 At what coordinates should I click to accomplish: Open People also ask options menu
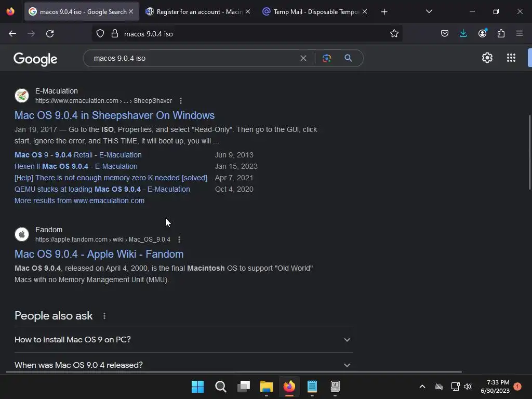[x=104, y=316]
